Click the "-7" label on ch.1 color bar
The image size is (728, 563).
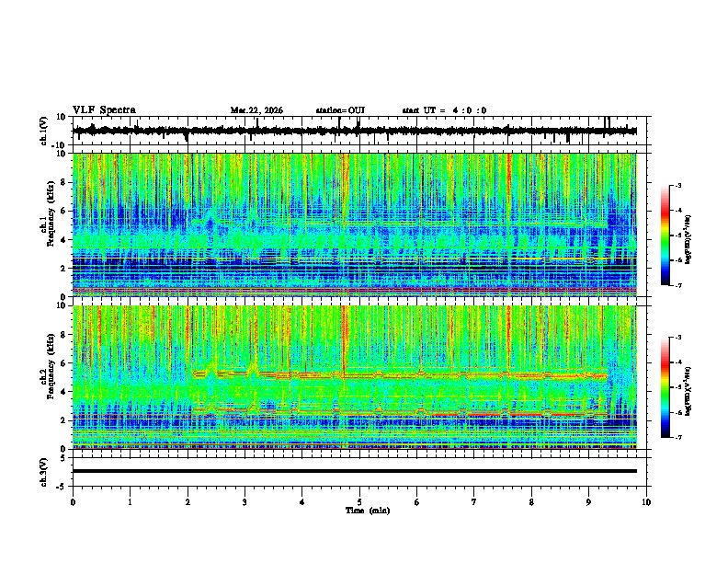[677, 285]
